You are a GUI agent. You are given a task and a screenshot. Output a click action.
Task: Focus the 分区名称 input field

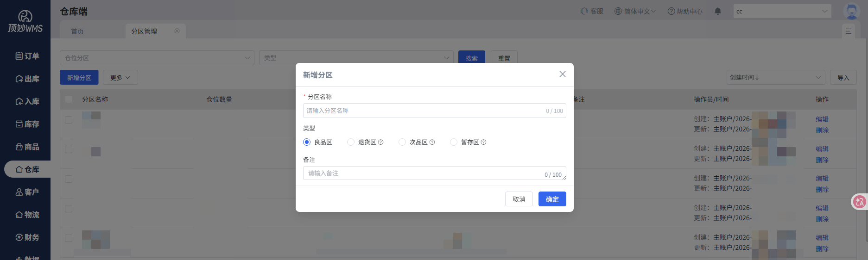coord(434,111)
